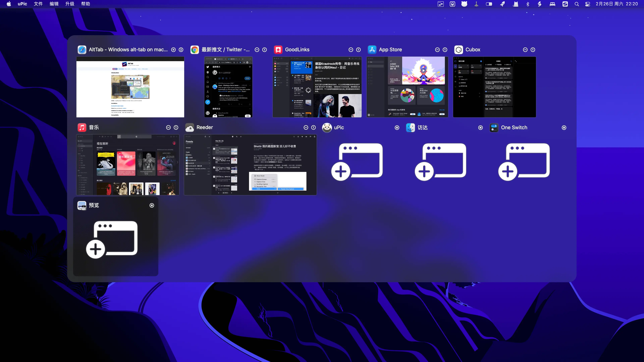This screenshot has height=362, width=644.
Task: Open the 帮助 menu
Action: click(x=86, y=4)
